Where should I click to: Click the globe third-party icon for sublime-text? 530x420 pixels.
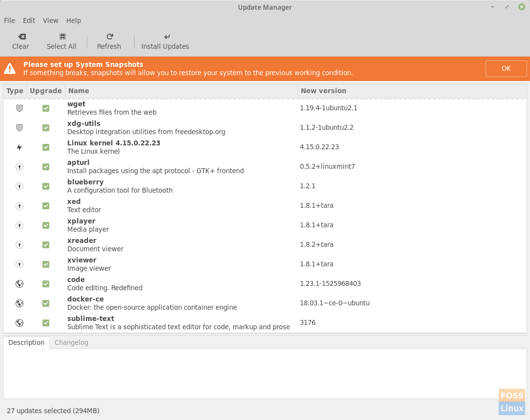[20, 323]
